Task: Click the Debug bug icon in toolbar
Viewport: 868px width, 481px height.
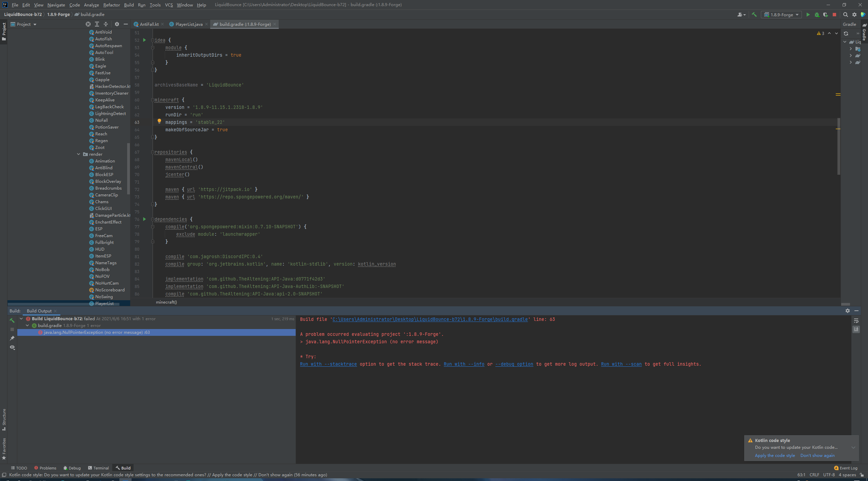Action: pos(817,15)
